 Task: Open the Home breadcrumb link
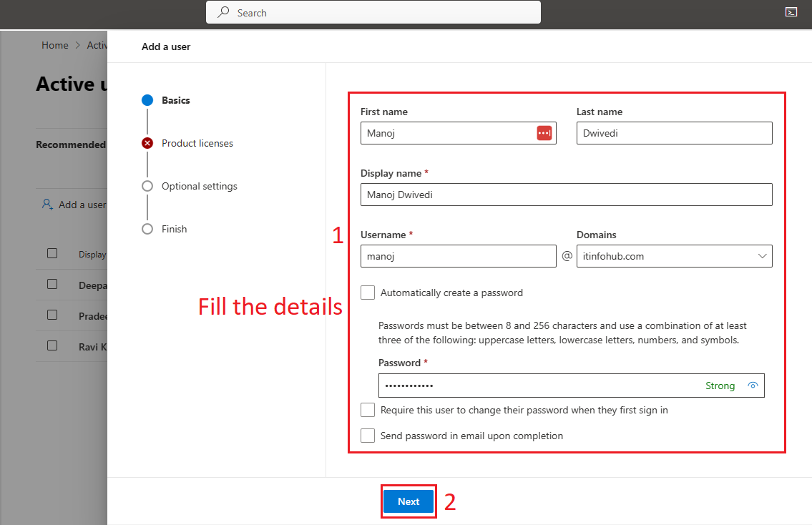[x=55, y=46]
